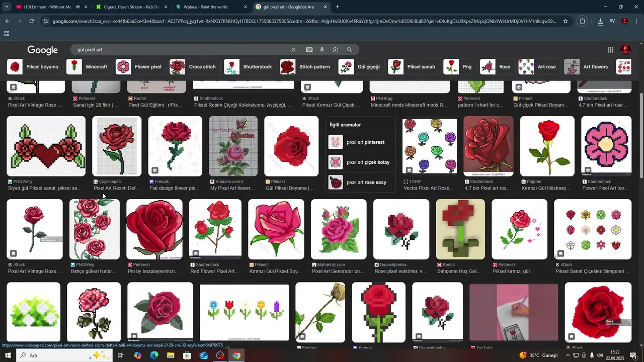The width and height of the screenshot is (644, 362).
Task: Open Chrome extensions puzzle icon
Action: pos(583,21)
